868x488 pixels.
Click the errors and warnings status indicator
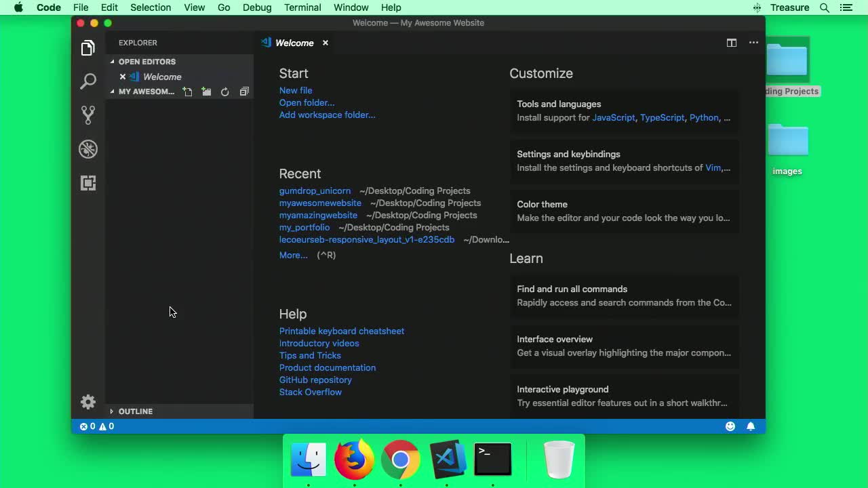[x=96, y=426]
